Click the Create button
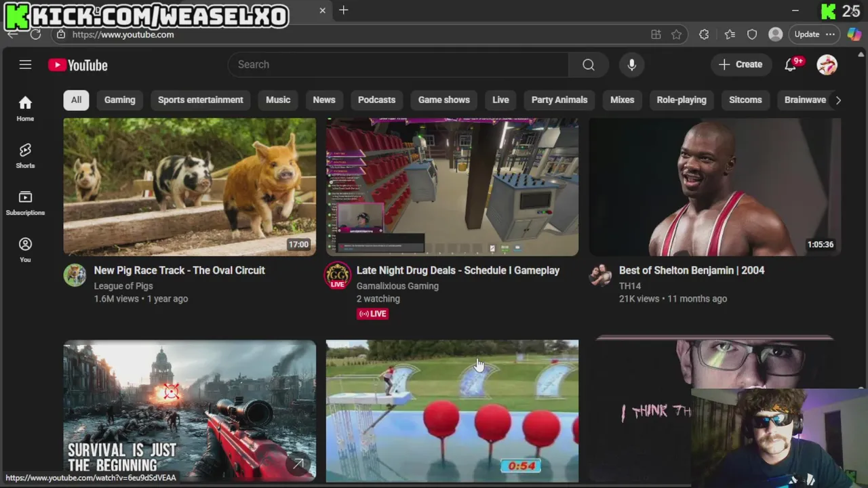 pyautogui.click(x=741, y=64)
